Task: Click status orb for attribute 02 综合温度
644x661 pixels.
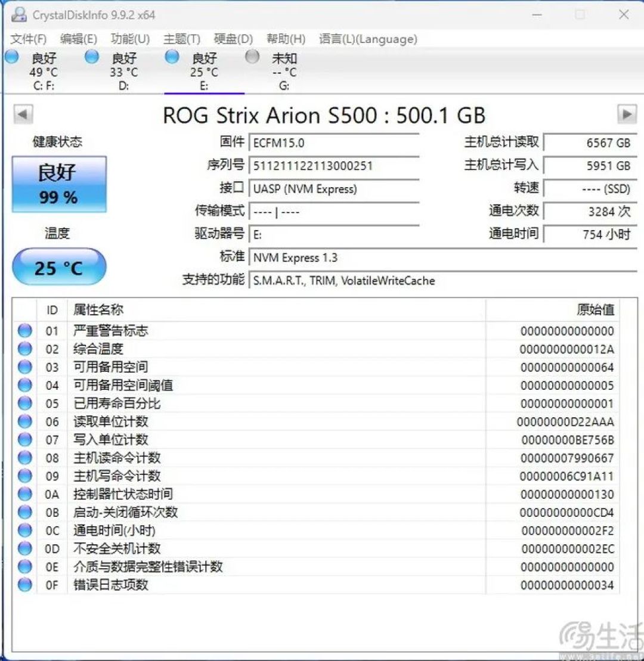Action: (25, 349)
